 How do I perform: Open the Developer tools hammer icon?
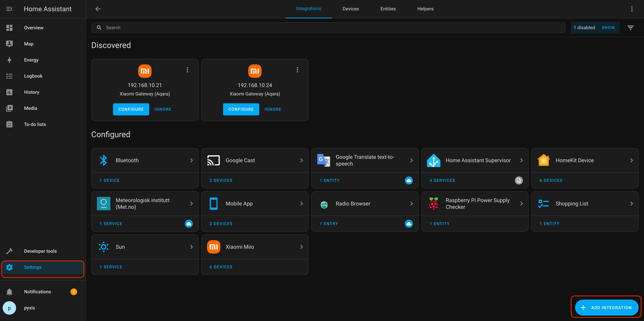coord(9,251)
